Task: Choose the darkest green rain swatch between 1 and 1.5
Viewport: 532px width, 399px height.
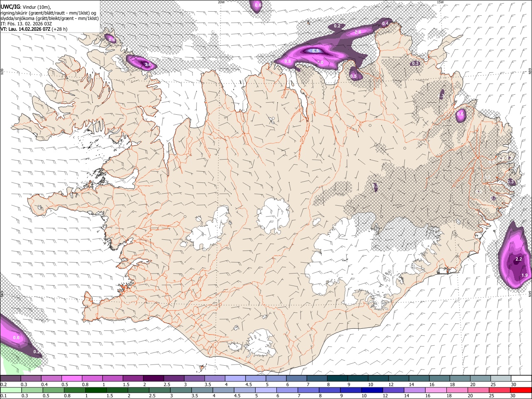Action: coord(96,390)
